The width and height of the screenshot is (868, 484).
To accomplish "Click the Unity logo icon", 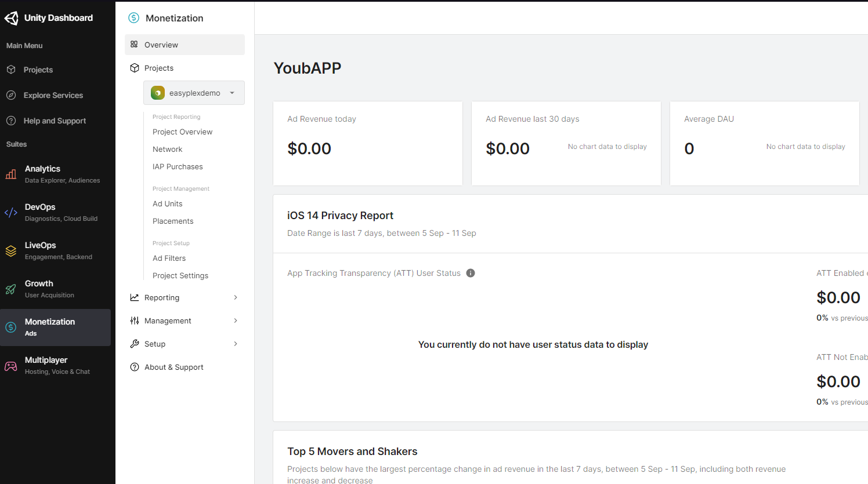I will pyautogui.click(x=12, y=18).
